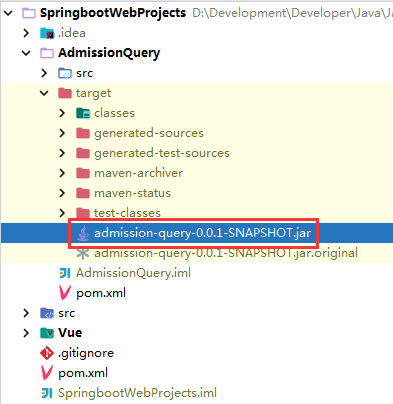The height and width of the screenshot is (404, 393).
Task: Click the IntelliJ module icon of AdmissionQuery.iml
Action: click(x=65, y=273)
